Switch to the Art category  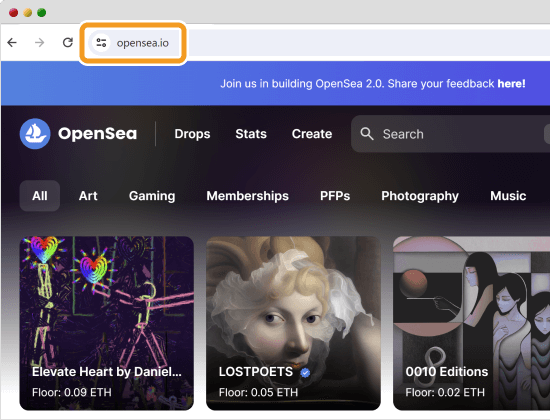coord(88,196)
